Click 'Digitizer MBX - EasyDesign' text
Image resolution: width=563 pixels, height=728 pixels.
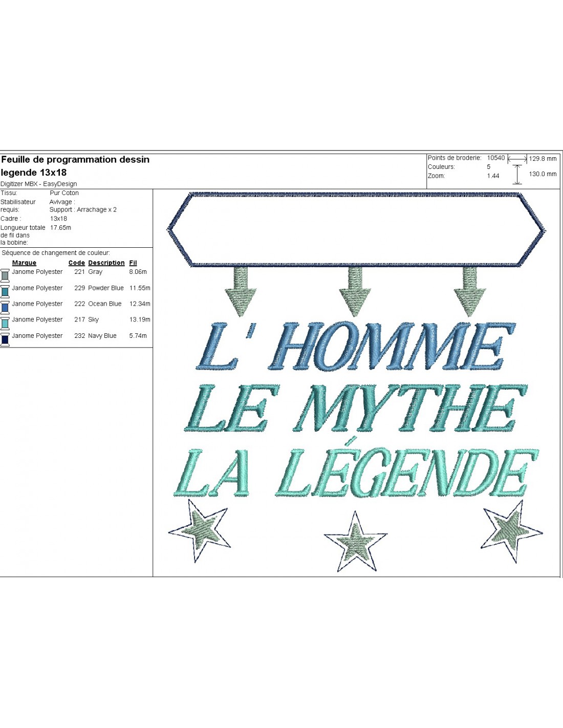tap(39, 184)
